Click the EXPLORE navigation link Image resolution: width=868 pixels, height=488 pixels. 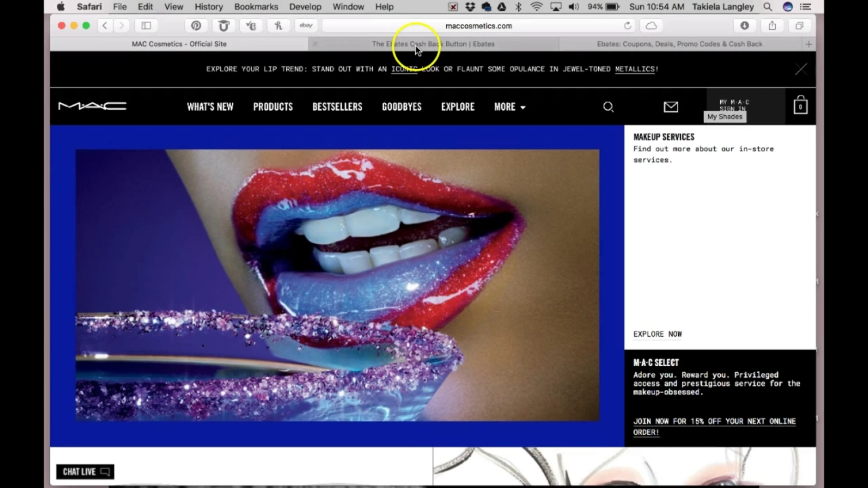click(x=458, y=107)
